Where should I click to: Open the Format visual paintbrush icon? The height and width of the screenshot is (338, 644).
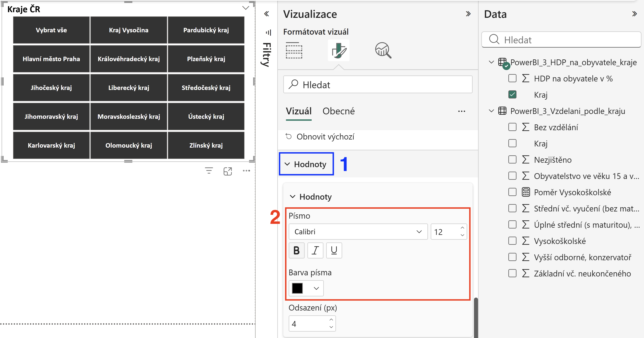[339, 50]
